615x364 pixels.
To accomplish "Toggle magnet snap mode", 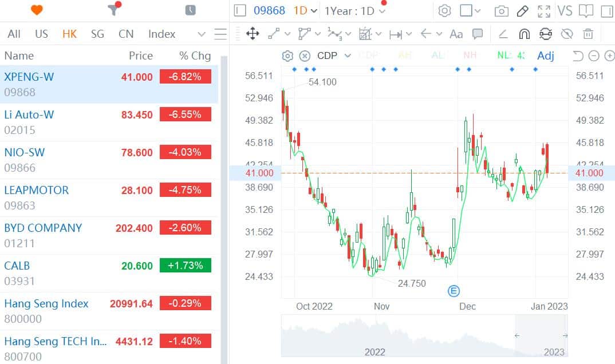I will tap(525, 34).
